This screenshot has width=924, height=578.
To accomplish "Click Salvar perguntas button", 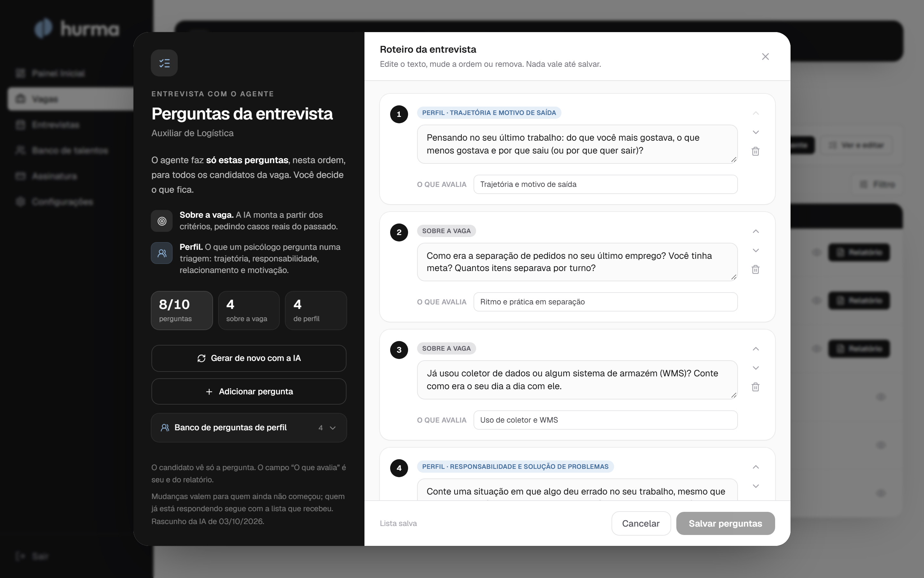I will 725,523.
